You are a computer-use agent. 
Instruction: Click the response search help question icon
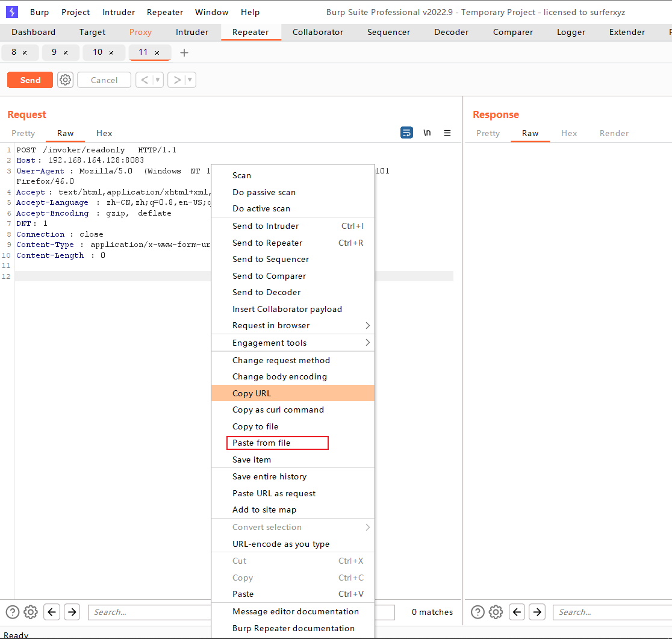click(478, 612)
